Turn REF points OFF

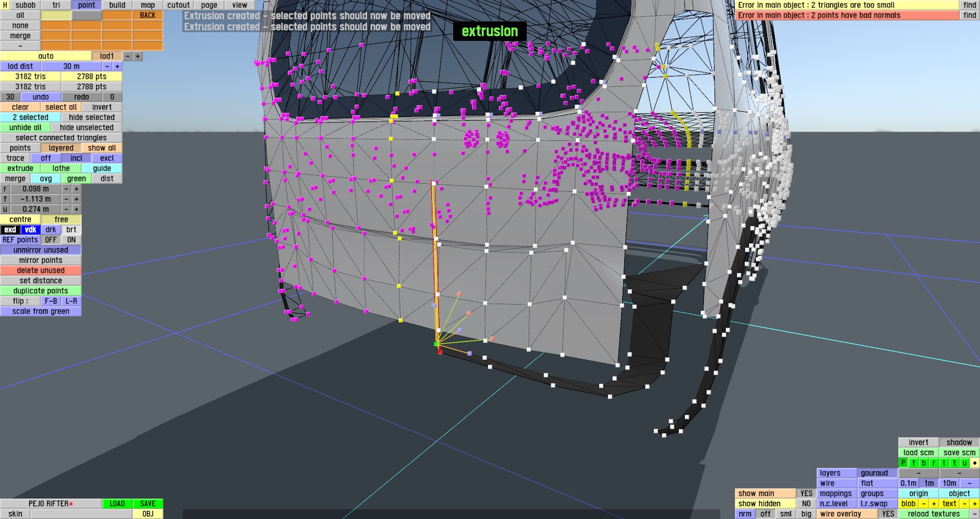51,240
